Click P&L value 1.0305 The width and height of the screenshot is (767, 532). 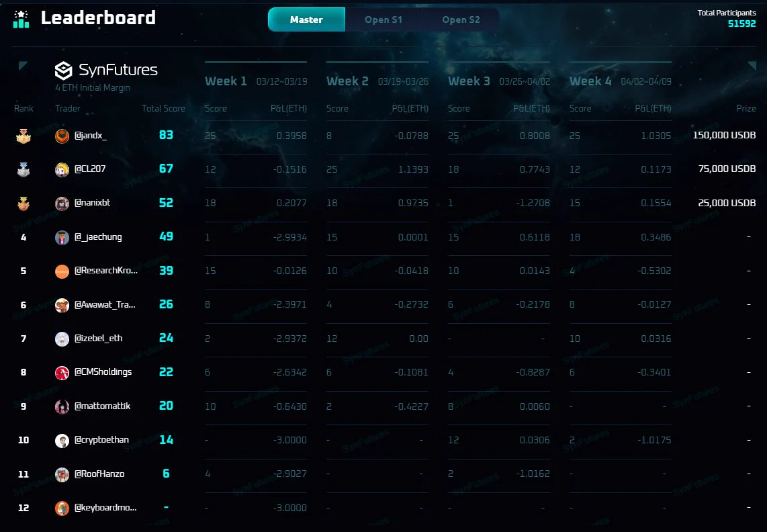coord(656,136)
